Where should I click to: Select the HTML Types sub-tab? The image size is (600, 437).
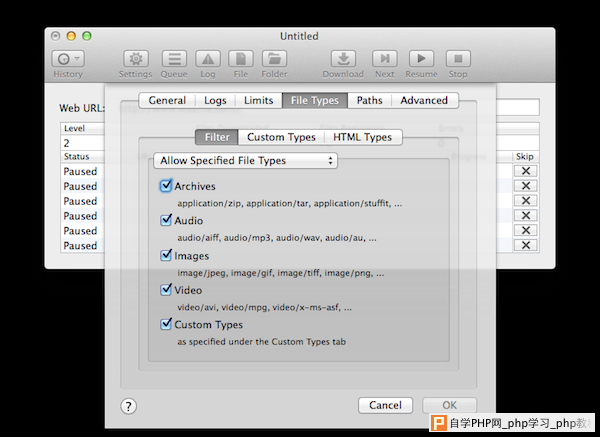pos(363,137)
